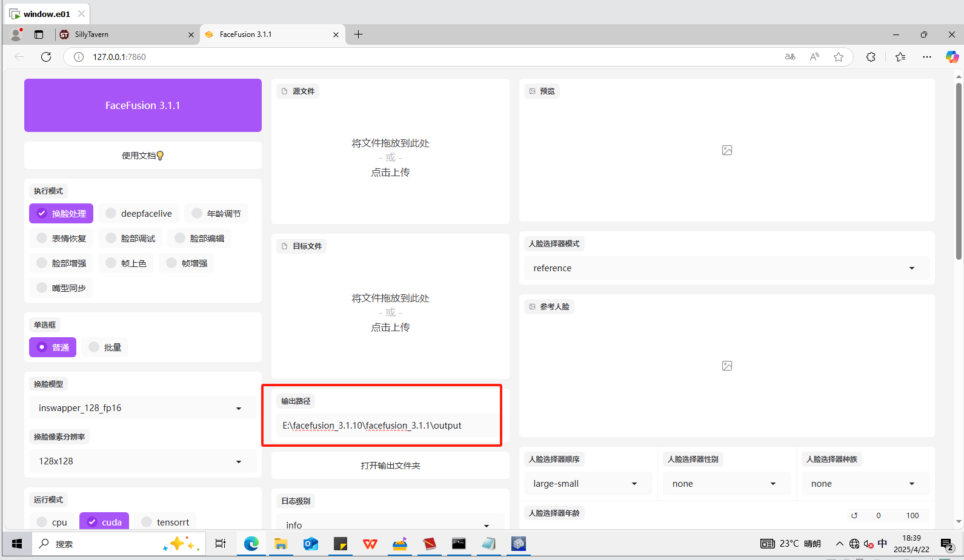Click the taskbar 搜索 search box
964x560 pixels.
coord(119,544)
